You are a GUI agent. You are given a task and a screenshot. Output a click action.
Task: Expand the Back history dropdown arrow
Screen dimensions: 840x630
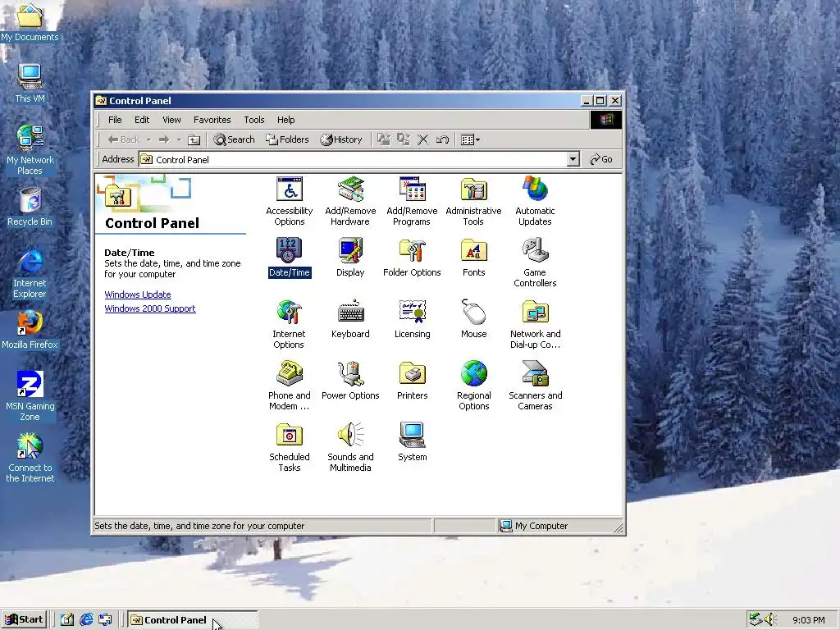pos(148,139)
